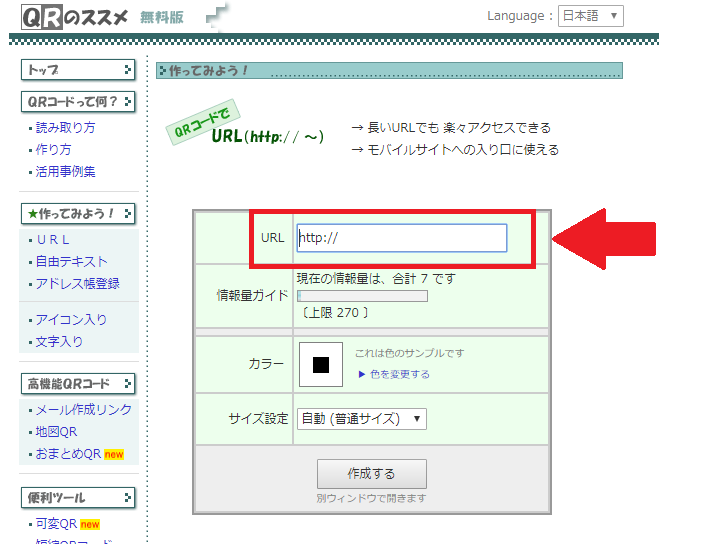Open the Language dropdown
The image size is (703, 544).
590,16
